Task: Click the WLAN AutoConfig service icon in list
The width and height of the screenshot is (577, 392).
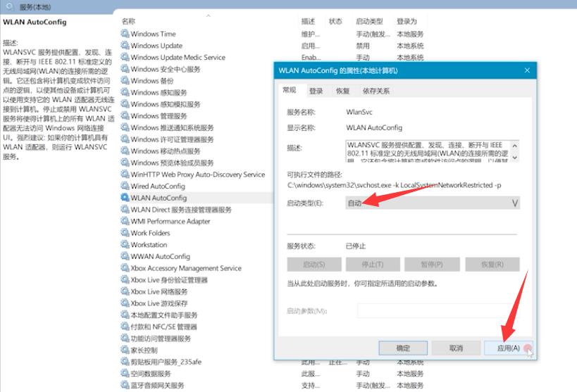Action: tap(125, 198)
